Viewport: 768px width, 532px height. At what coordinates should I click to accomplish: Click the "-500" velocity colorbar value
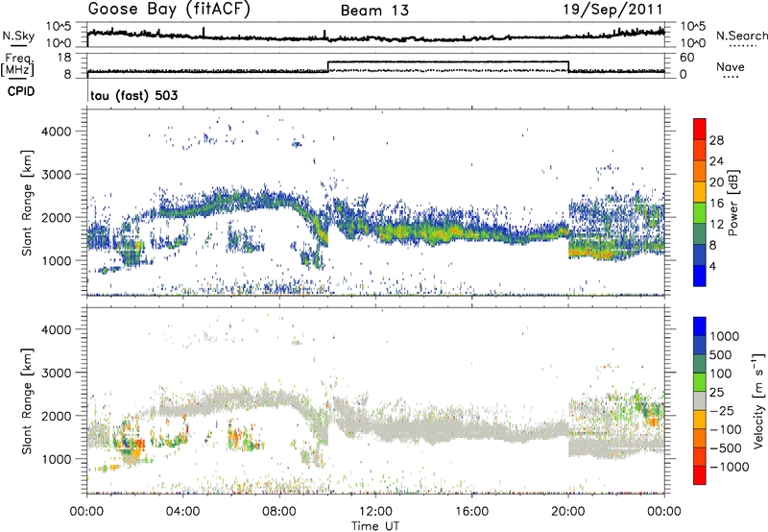click(x=726, y=447)
